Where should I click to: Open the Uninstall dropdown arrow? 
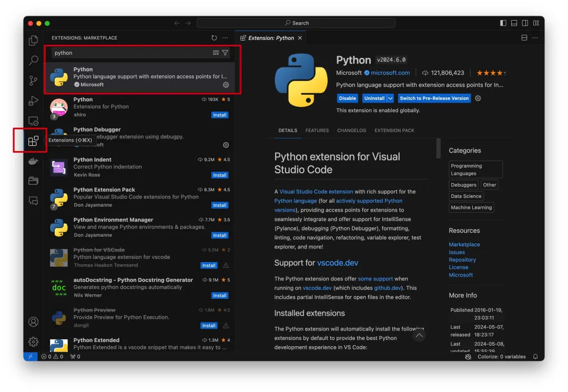click(x=390, y=98)
